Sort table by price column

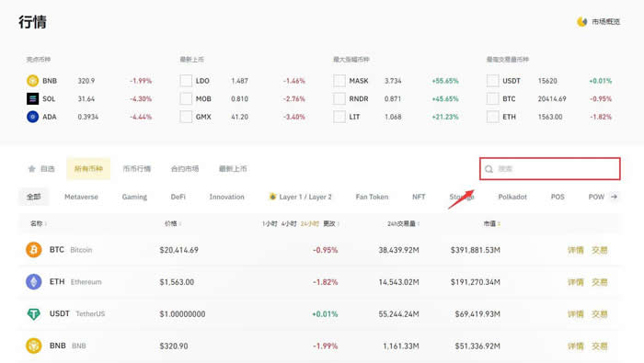(173, 223)
